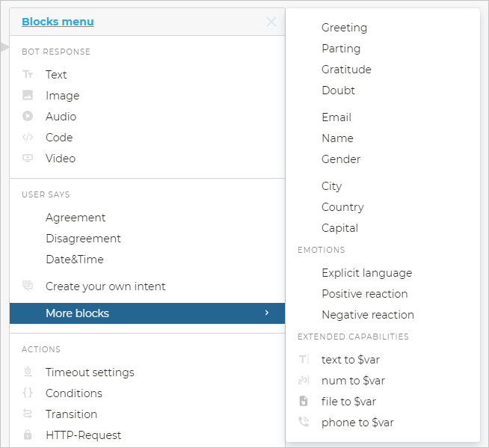Click the Video block icon
489x448 pixels.
pos(28,159)
